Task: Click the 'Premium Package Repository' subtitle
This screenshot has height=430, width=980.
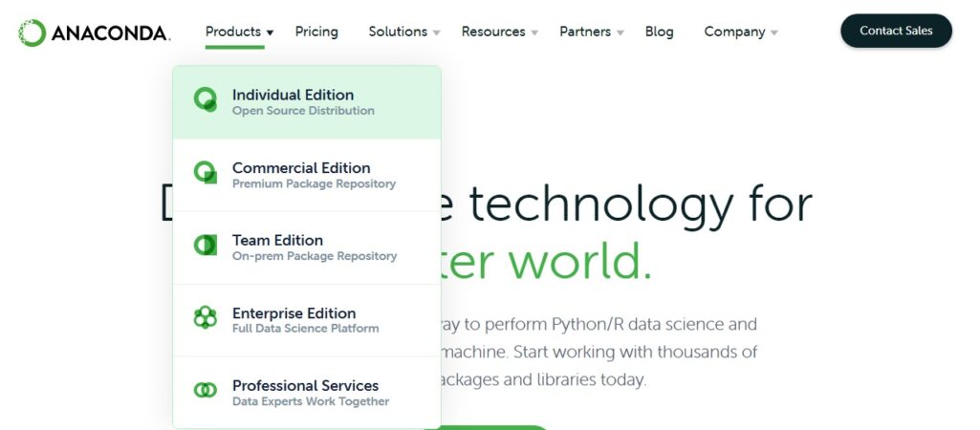Action: [314, 183]
